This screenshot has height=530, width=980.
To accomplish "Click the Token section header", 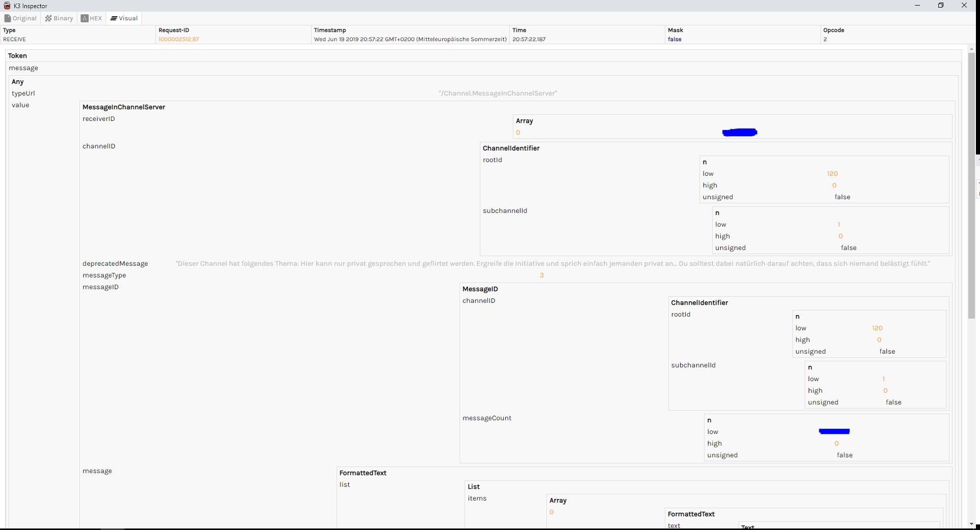I will pyautogui.click(x=17, y=56).
